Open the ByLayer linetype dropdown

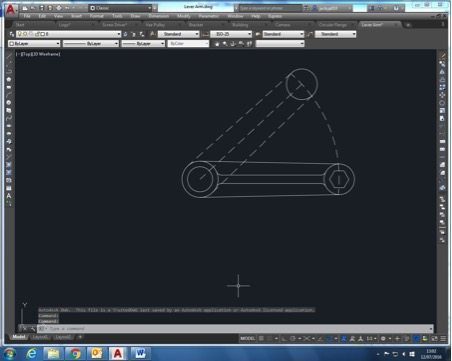coord(91,44)
